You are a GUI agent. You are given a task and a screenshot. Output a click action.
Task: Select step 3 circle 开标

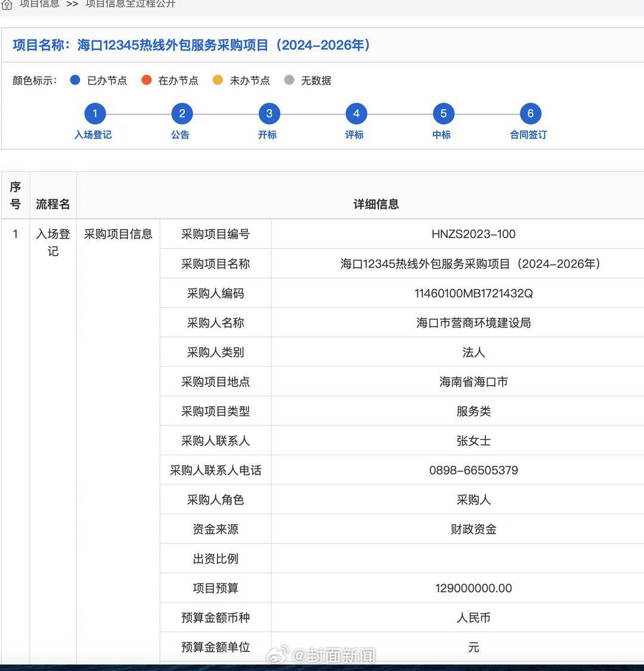269,113
